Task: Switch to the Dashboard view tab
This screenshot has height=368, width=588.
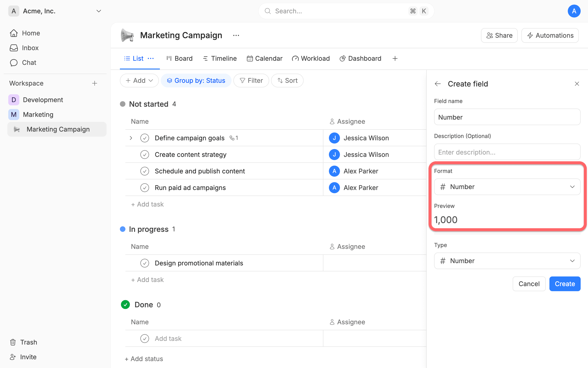Action: point(361,58)
